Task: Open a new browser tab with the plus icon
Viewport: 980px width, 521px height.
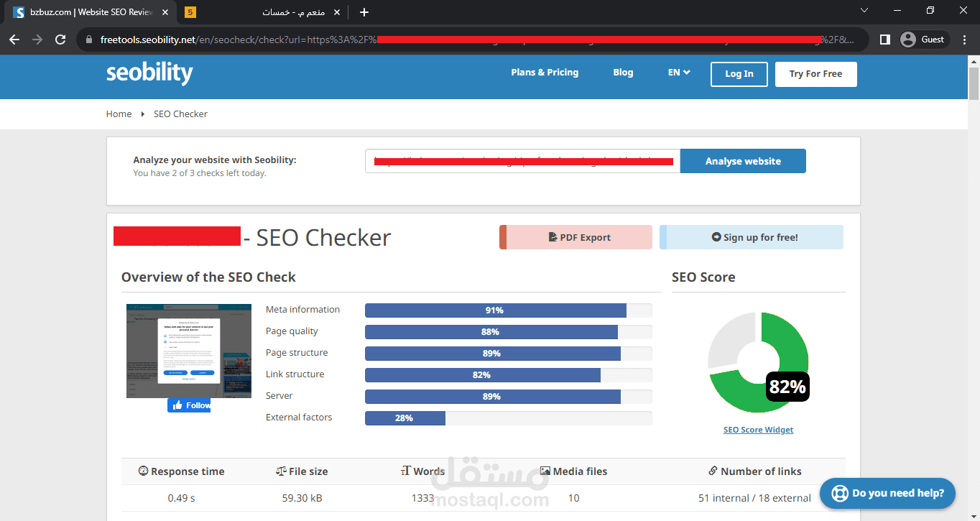Action: (364, 12)
